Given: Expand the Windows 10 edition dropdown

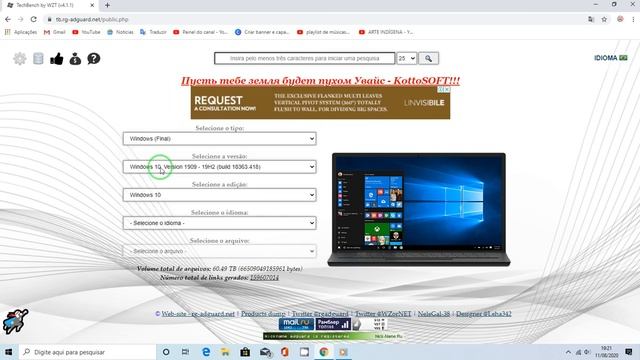Looking at the screenshot, I should (x=220, y=195).
